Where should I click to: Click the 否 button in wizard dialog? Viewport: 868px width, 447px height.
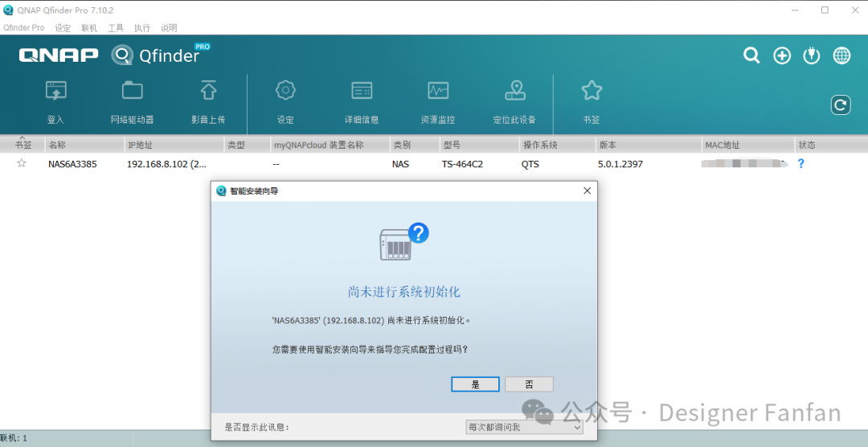[x=529, y=384]
